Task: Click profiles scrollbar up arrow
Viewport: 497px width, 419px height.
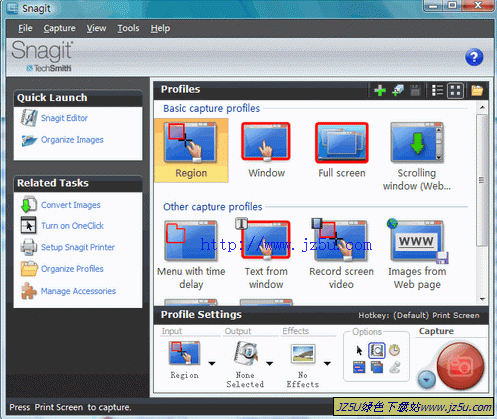Action: click(482, 108)
